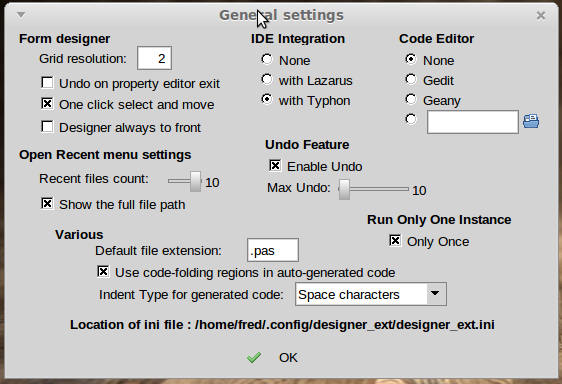Click the Form designer heading
The height and width of the screenshot is (384, 562).
(x=65, y=39)
